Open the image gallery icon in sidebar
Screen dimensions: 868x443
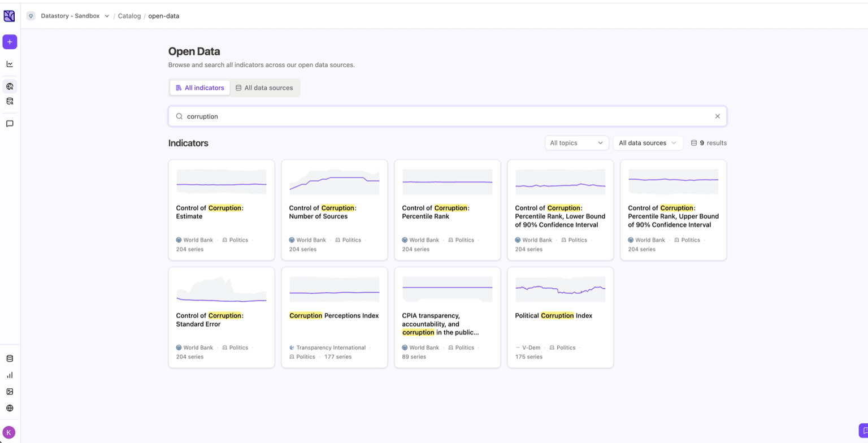pyautogui.click(x=10, y=391)
